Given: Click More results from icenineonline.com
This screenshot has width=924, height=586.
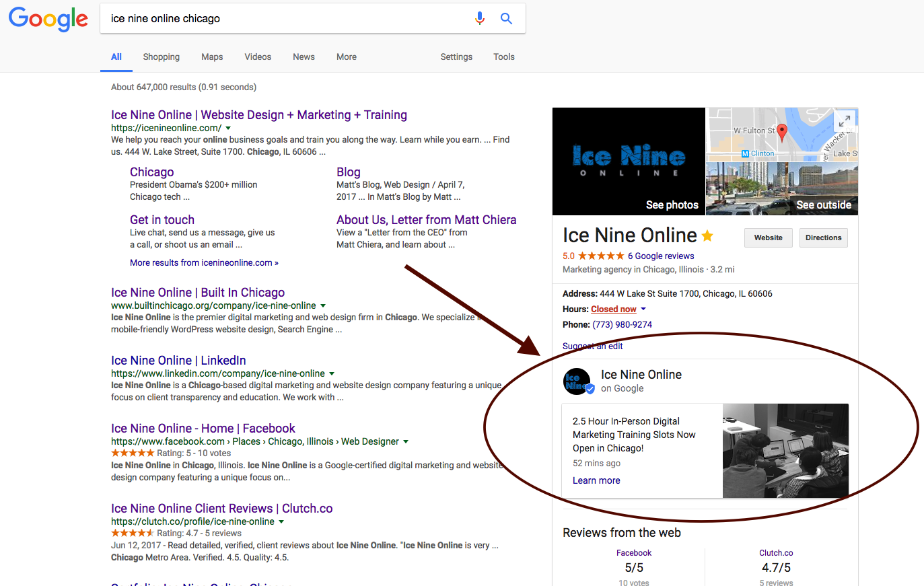Looking at the screenshot, I should (204, 263).
